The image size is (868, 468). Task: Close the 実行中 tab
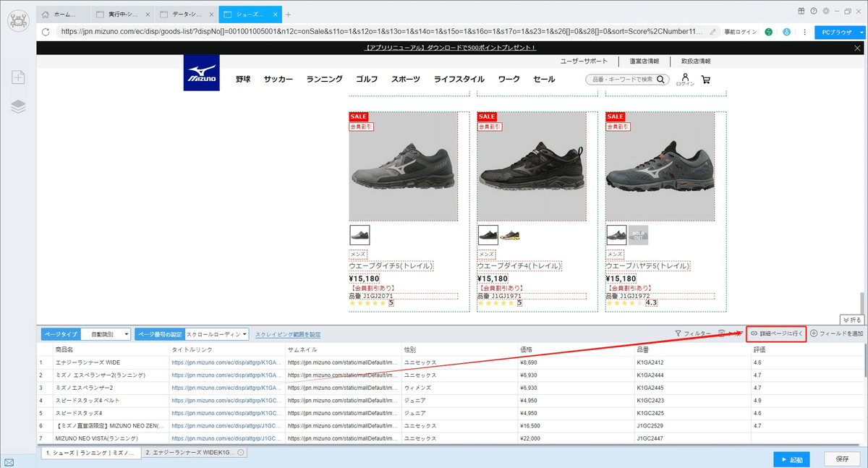click(147, 14)
